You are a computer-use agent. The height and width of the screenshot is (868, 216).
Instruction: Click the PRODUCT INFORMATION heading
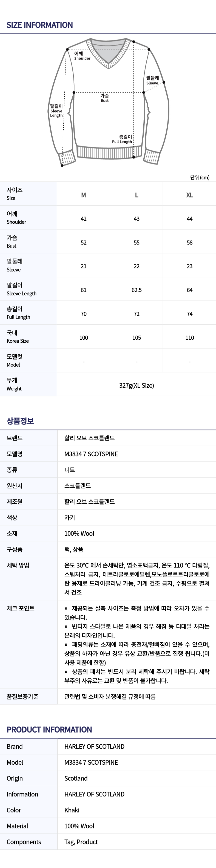coord(49,730)
